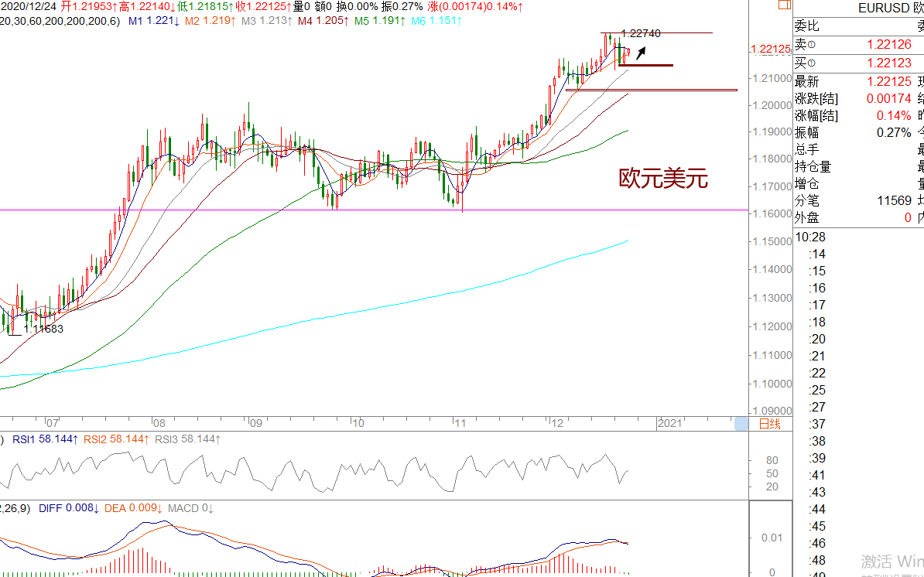This screenshot has width=924, height=577.
Task: Select the 10:28 tick time row
Action: tap(810, 237)
